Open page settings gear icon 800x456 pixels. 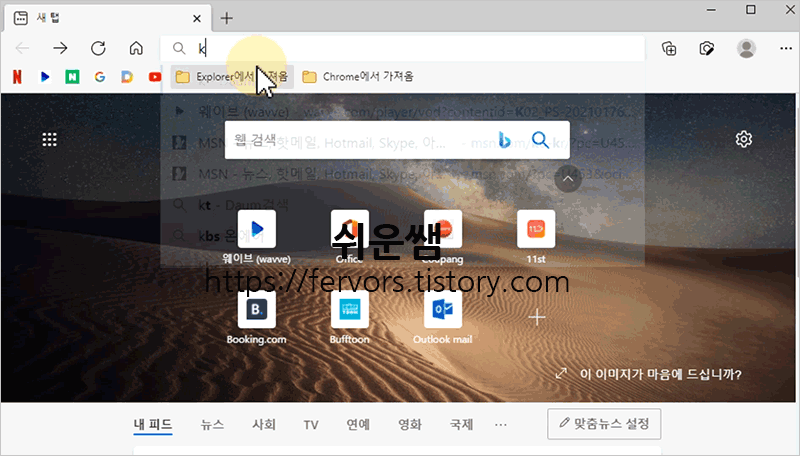743,139
